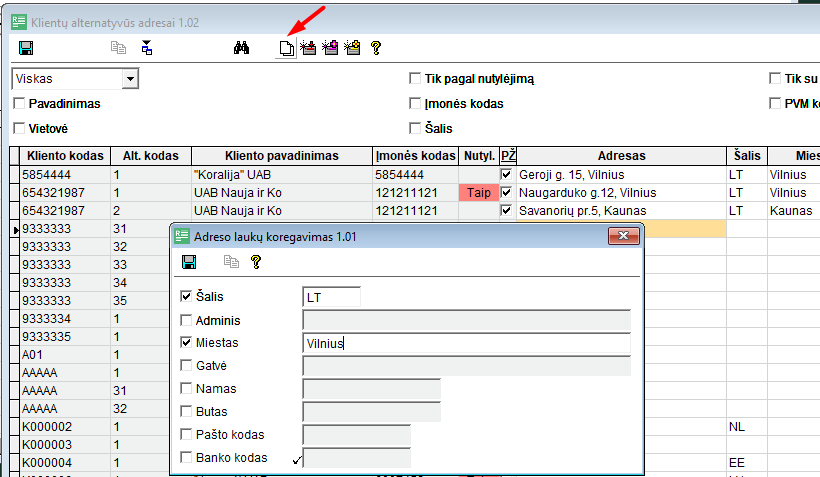Image resolution: width=820 pixels, height=477 pixels.
Task: Click the save floppy icon in main toolbar
Action: pos(26,48)
